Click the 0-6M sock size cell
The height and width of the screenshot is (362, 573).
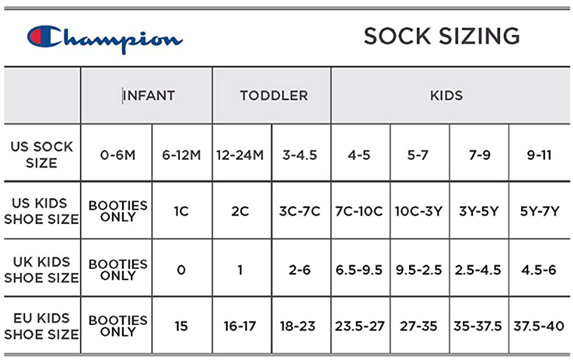coord(118,155)
